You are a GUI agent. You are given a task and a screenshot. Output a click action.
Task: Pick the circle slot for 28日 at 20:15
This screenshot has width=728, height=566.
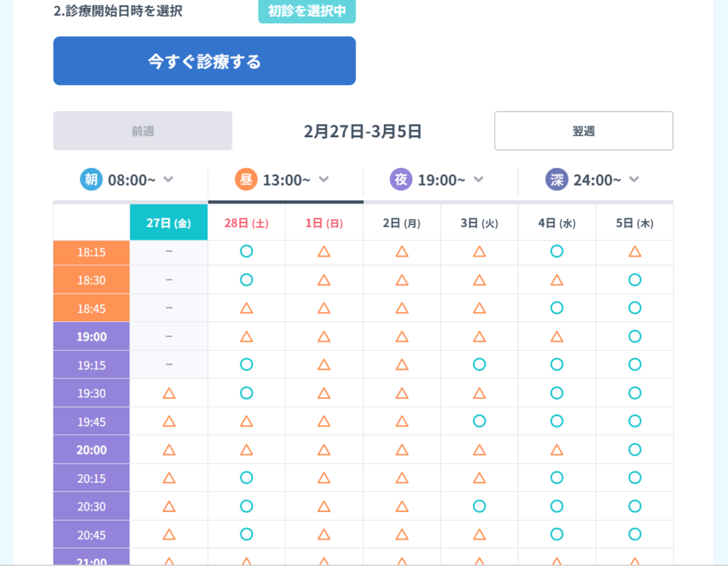(247, 477)
